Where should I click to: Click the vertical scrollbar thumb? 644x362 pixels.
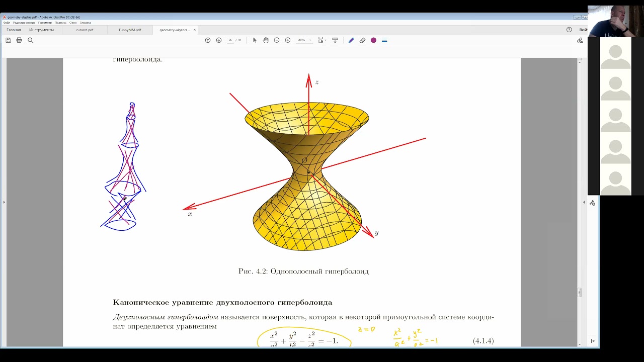pos(579,292)
